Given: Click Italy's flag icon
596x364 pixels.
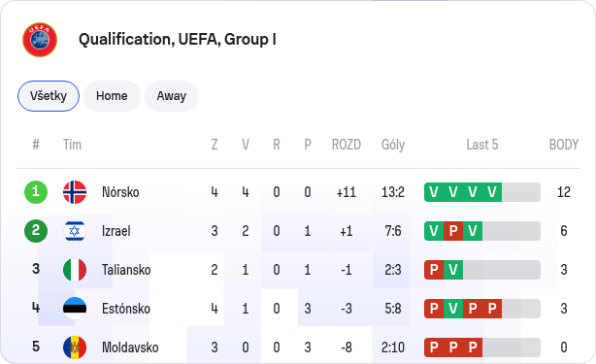Looking at the screenshot, I should 75,270.
